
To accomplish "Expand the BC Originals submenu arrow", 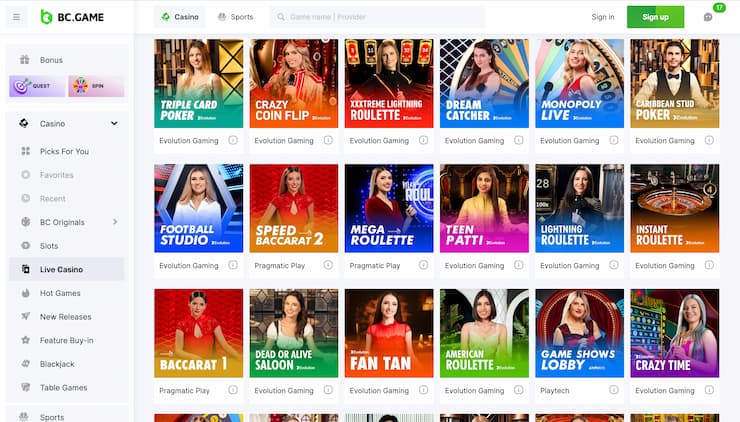I will click(115, 222).
